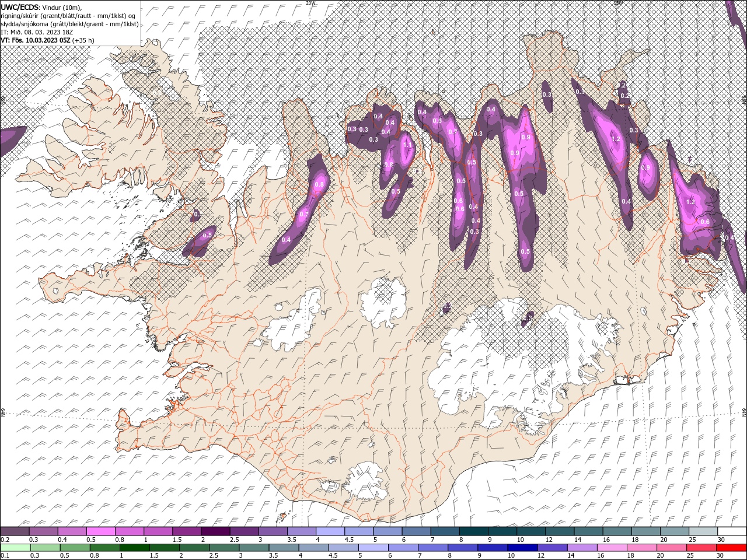Pick the upper legend swatch from 12 to 14
747x560 pixels.
559,531
